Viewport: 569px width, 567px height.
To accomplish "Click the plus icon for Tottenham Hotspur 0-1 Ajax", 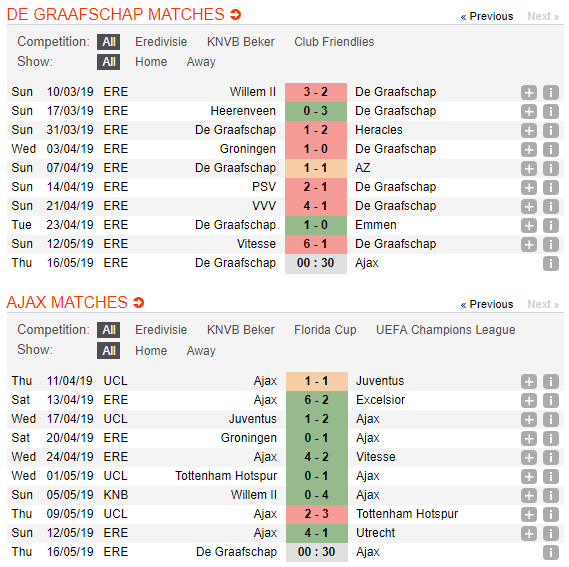I will pyautogui.click(x=529, y=476).
